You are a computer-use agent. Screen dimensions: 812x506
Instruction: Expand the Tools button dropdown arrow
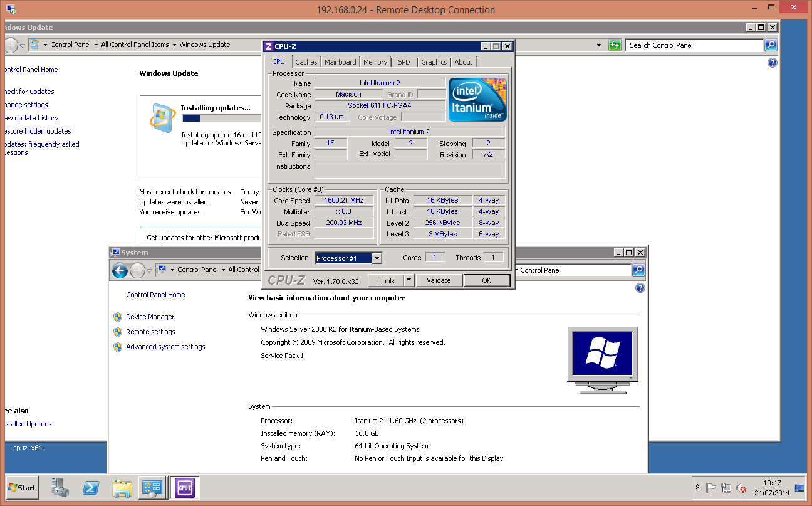409,280
